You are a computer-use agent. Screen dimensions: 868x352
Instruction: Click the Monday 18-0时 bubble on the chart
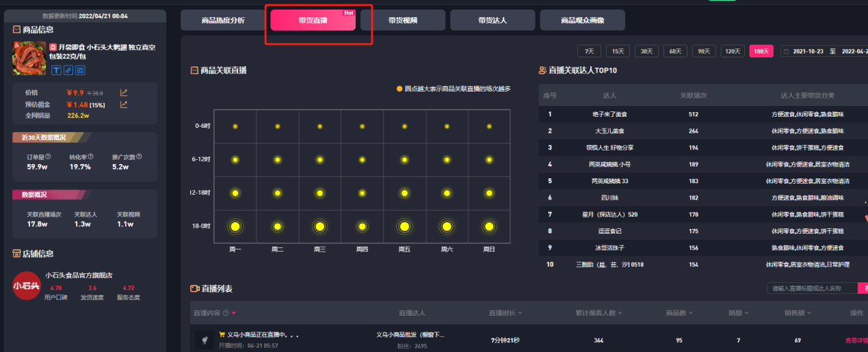tap(235, 226)
